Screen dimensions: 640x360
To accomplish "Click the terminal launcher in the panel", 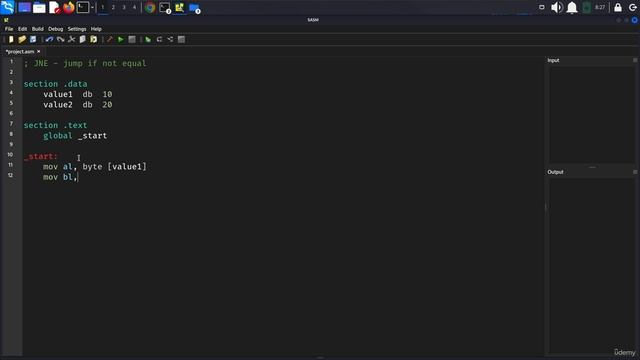I will (83, 7).
